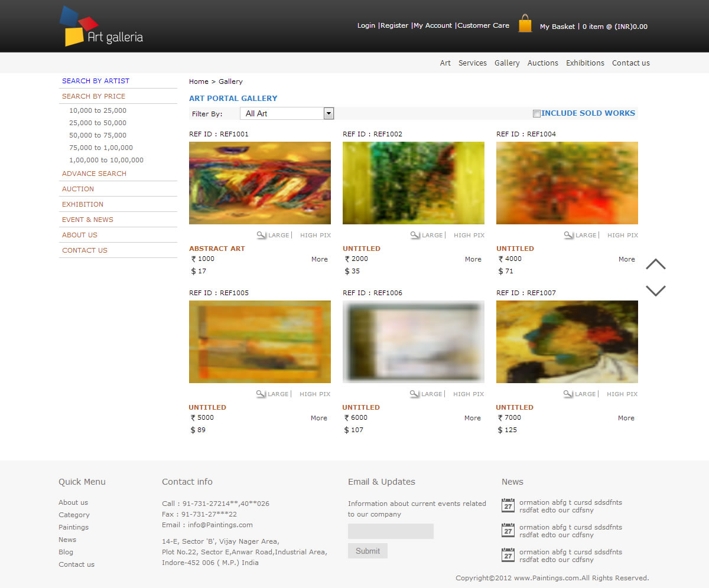Image resolution: width=709 pixels, height=588 pixels.
Task: Open Auction in left sidebar
Action: (78, 189)
